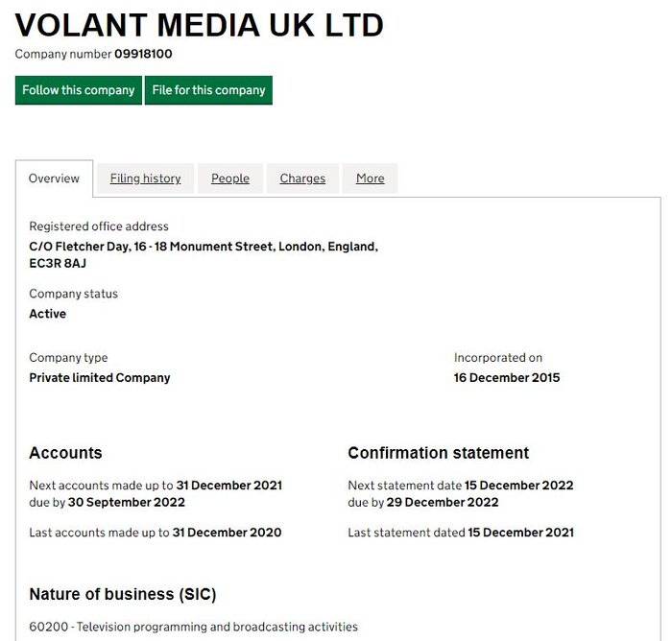Click the Active company status value
Viewport: 672px width, 641px height.
point(48,314)
